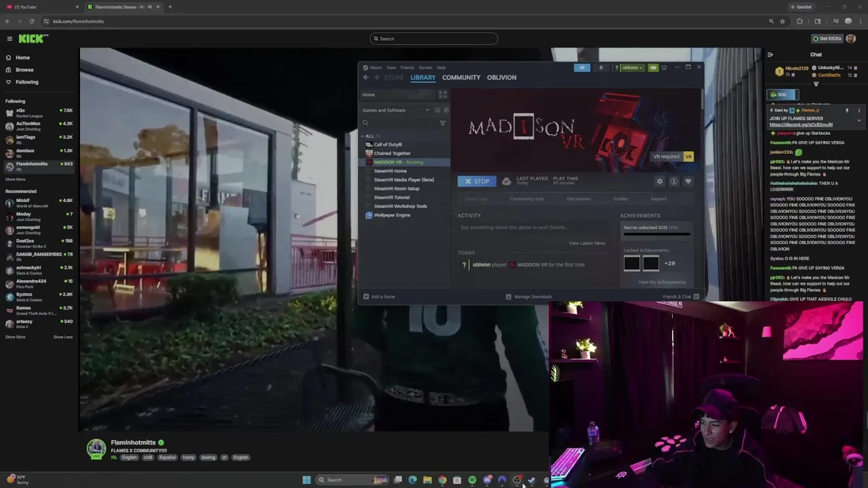Open Friends & Chat in Steam
The image size is (868, 488).
pos(680,296)
